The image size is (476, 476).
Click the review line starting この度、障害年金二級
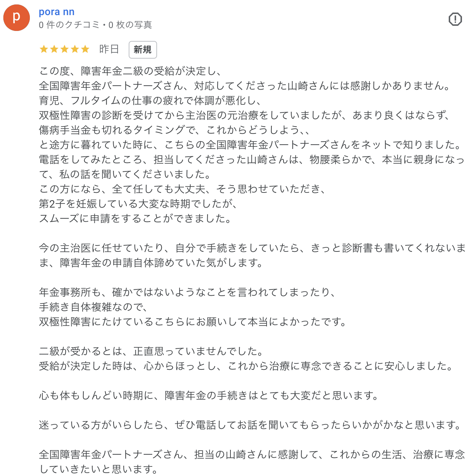pyautogui.click(x=130, y=71)
